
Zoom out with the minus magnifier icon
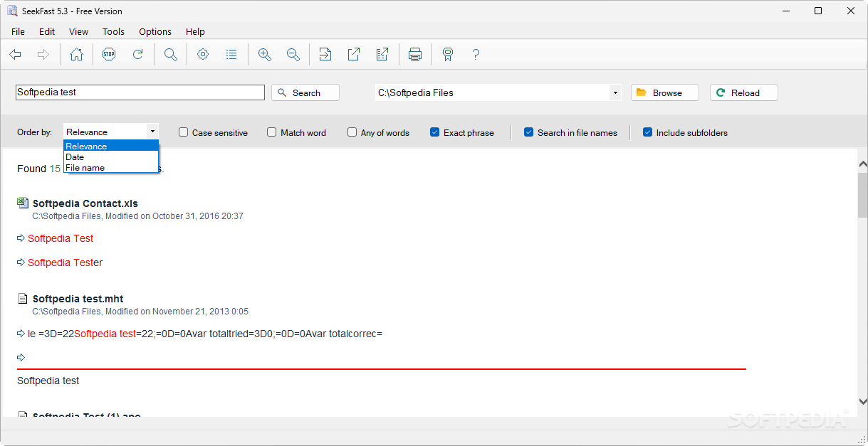pyautogui.click(x=293, y=55)
